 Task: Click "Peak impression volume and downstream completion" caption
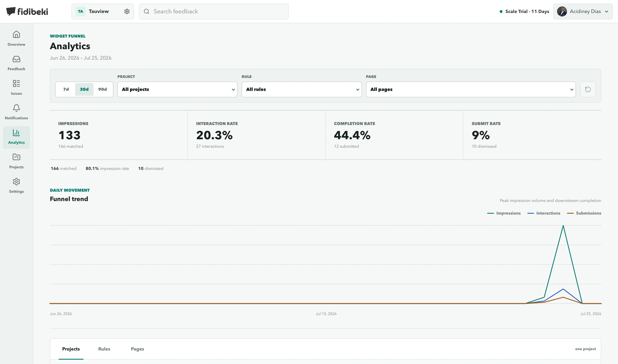pos(550,201)
